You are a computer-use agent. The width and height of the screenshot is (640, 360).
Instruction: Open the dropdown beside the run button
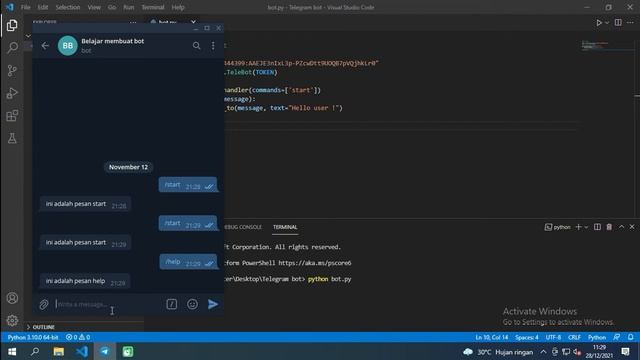coord(607,23)
